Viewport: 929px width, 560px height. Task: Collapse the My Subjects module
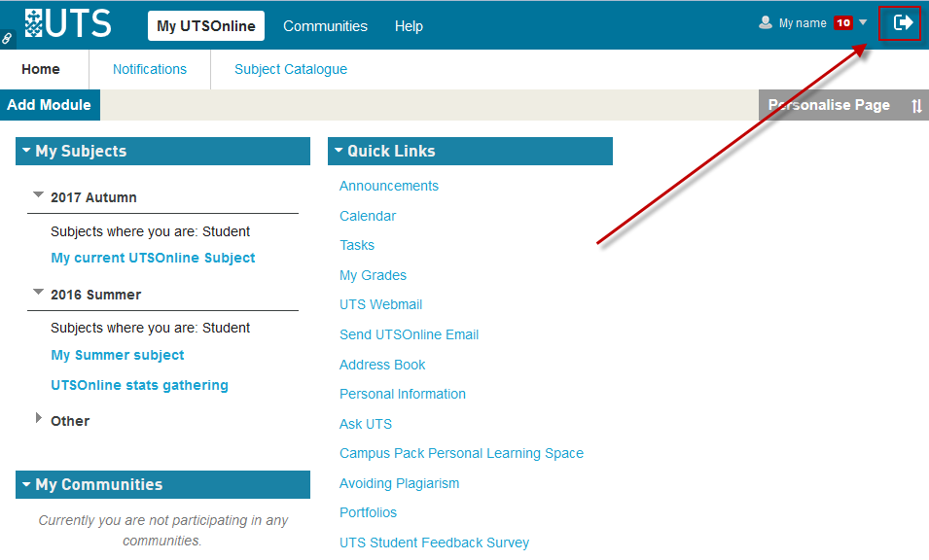pos(26,151)
